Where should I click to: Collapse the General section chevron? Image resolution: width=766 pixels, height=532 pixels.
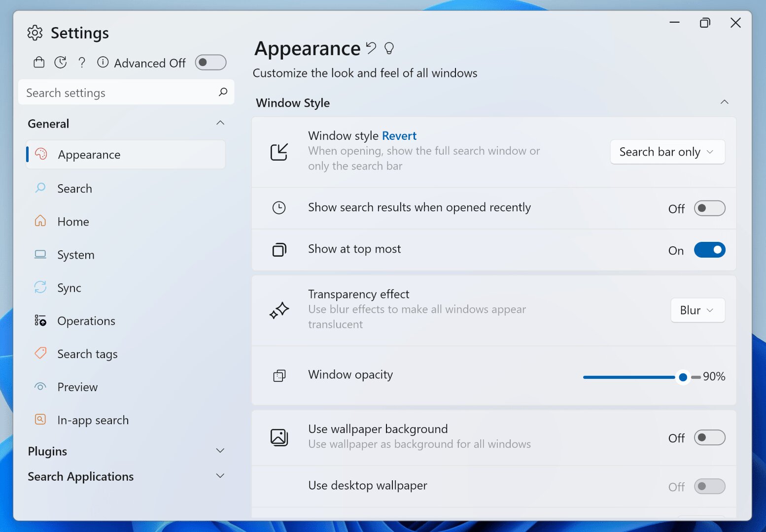220,123
